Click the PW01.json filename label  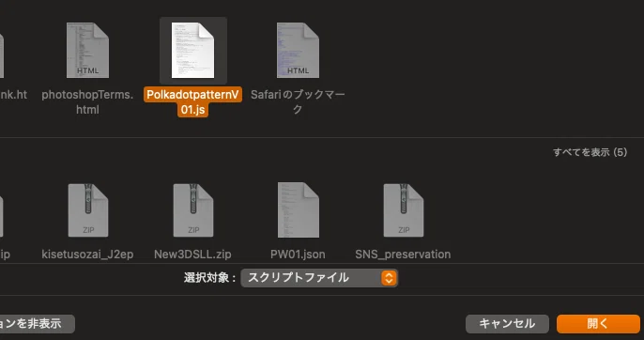(298, 255)
